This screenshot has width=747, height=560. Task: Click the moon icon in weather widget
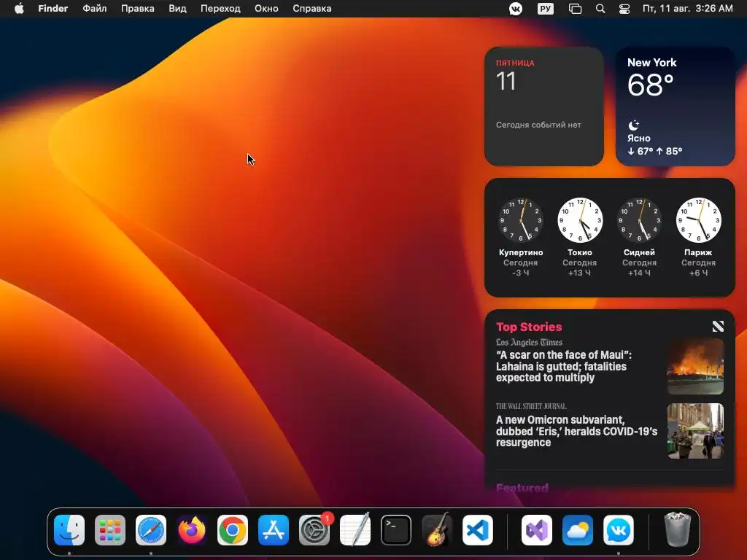point(634,125)
